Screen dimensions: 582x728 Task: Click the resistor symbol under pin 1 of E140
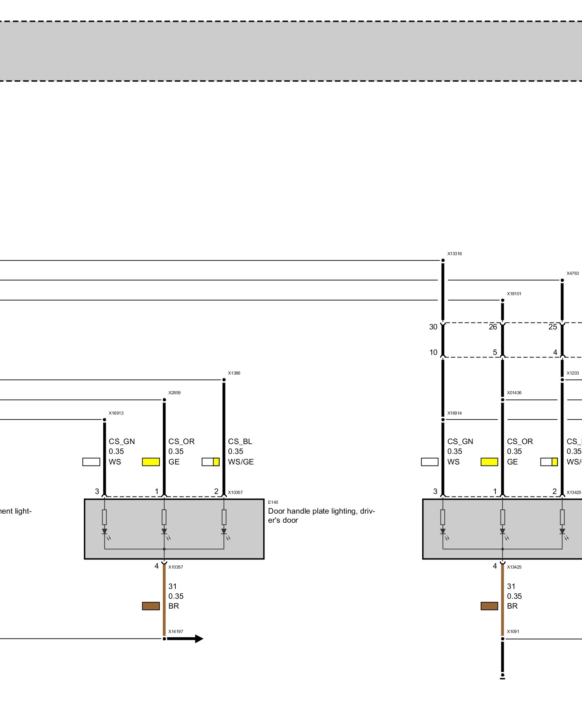[164, 517]
